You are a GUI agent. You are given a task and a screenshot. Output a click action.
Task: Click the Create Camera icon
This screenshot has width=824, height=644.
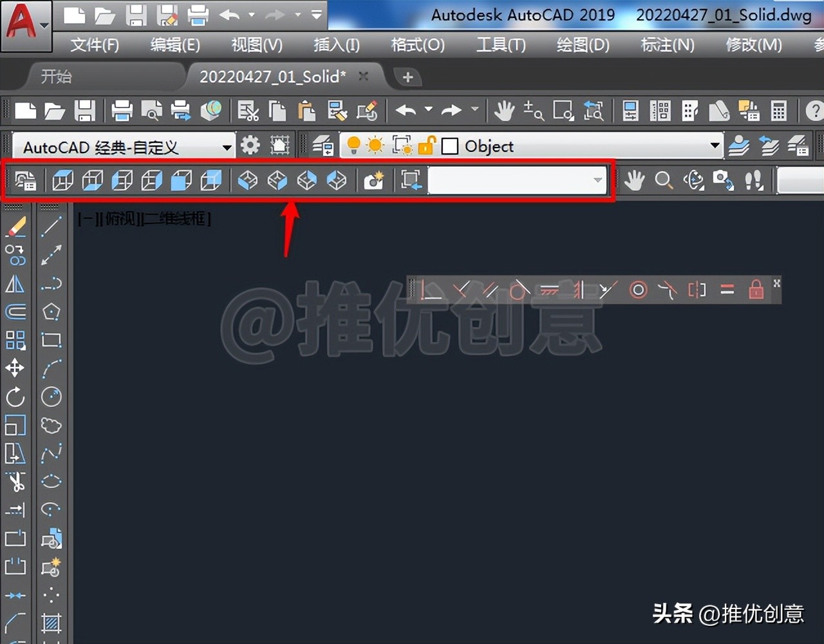(x=374, y=181)
